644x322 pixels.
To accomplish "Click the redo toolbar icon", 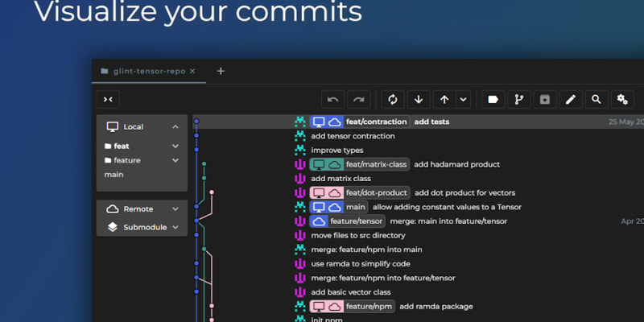I will pyautogui.click(x=358, y=99).
